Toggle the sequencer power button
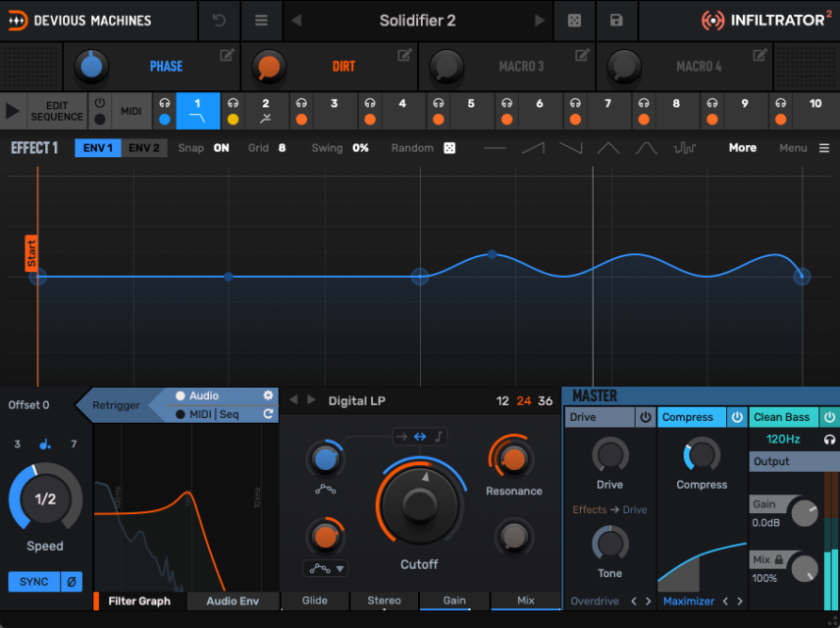840x628 pixels. pos(100,102)
